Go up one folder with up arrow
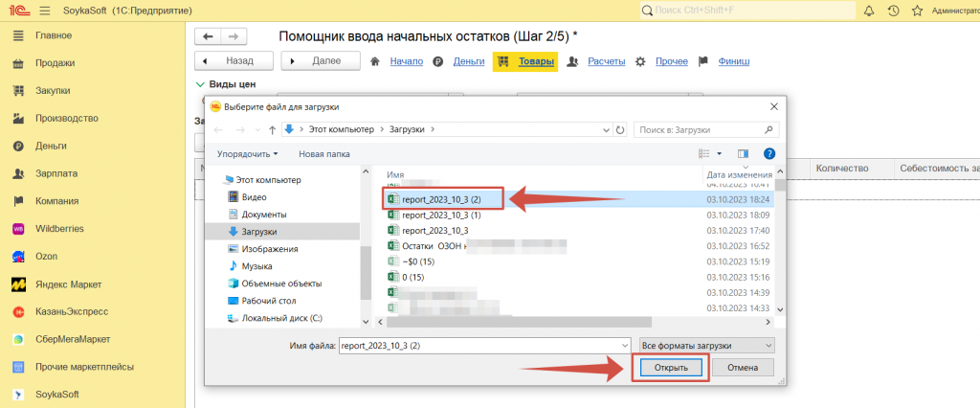The image size is (980, 408). (273, 128)
